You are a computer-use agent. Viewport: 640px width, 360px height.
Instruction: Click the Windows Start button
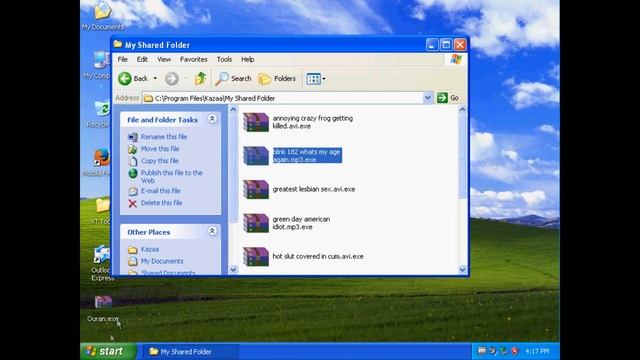click(109, 351)
